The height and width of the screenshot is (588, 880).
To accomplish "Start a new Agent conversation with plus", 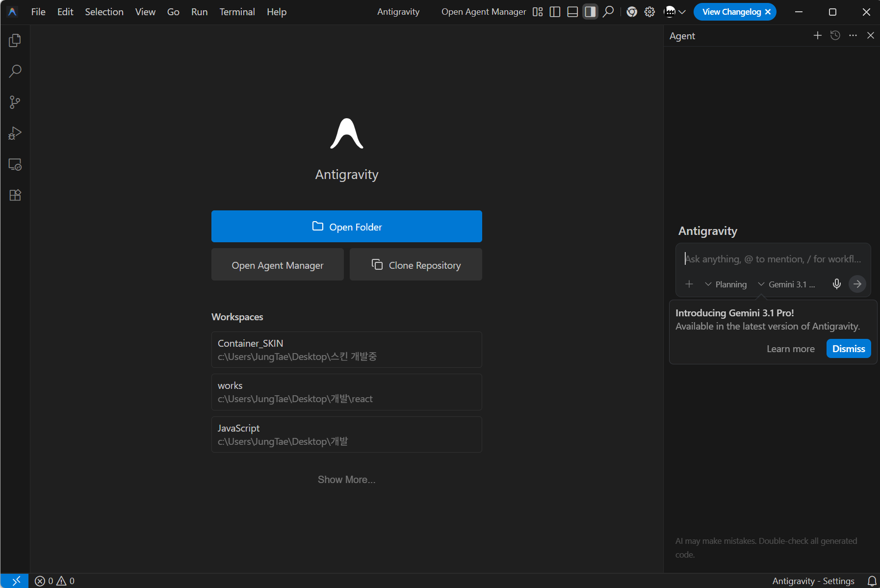I will (x=817, y=35).
